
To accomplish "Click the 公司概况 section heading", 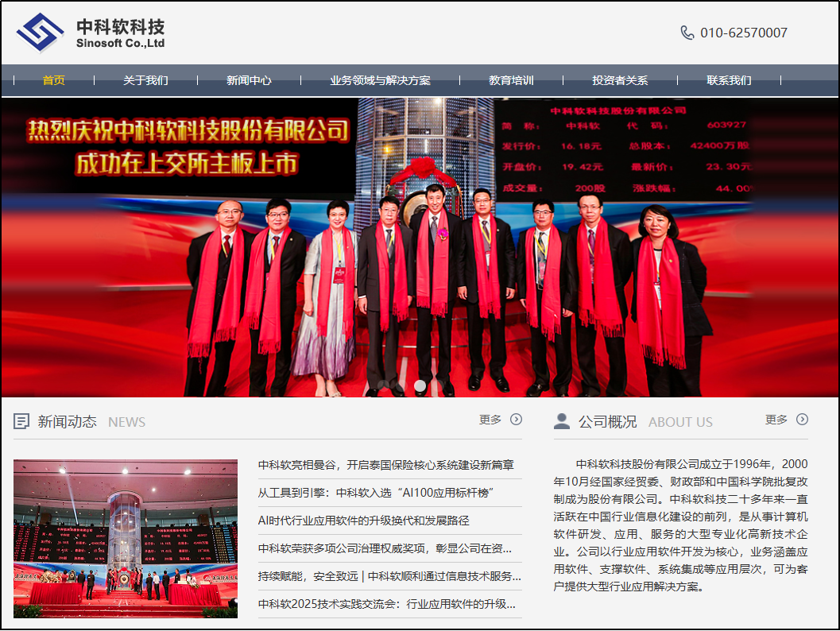I will coord(607,421).
